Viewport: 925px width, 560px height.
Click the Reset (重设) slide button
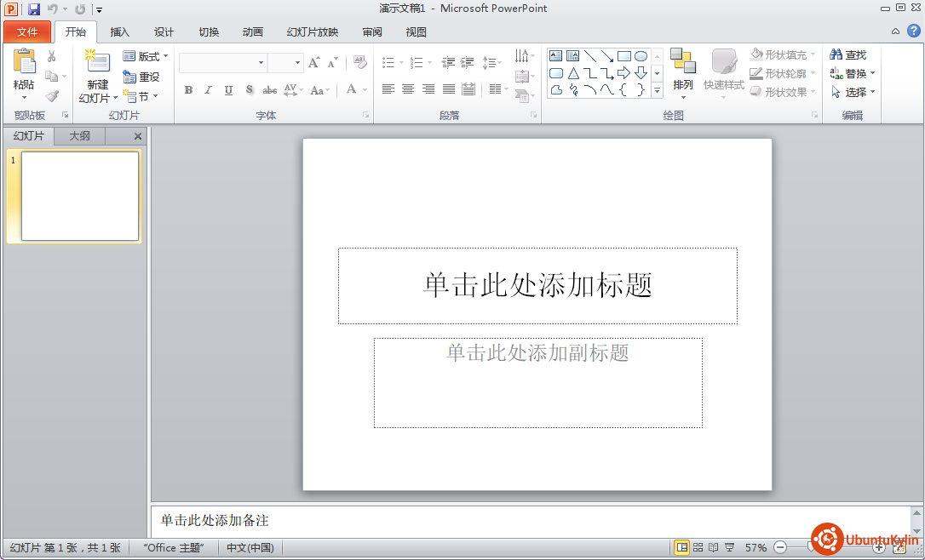point(141,77)
